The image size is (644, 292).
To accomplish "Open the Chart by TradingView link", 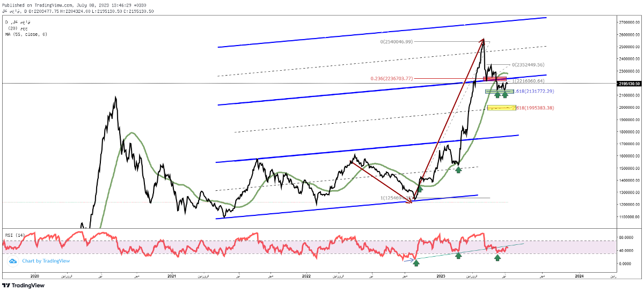I will pos(46,261).
